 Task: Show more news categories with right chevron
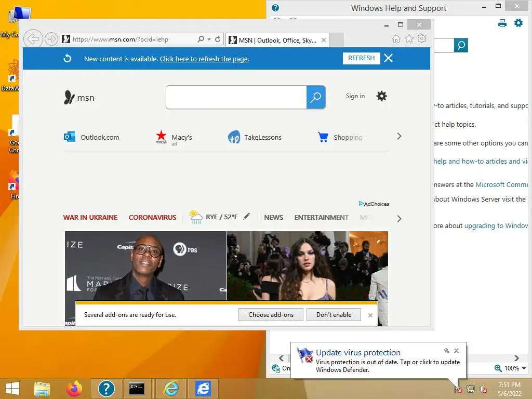(x=400, y=219)
